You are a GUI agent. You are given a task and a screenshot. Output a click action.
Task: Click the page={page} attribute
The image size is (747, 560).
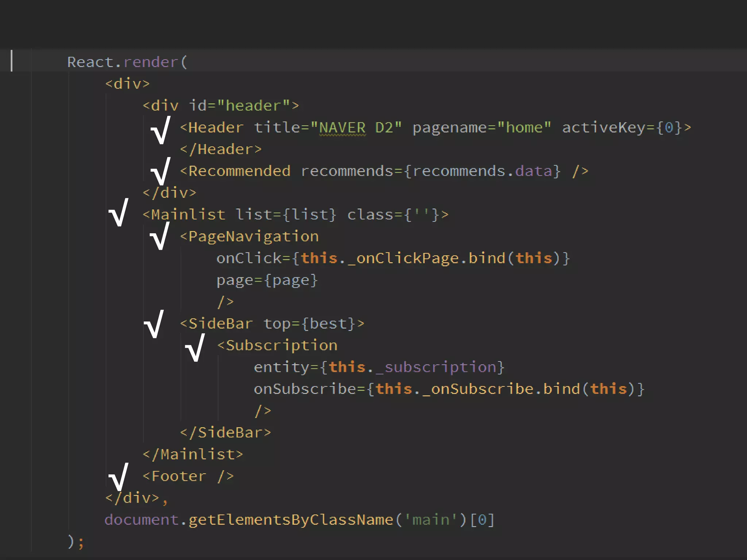point(267,280)
